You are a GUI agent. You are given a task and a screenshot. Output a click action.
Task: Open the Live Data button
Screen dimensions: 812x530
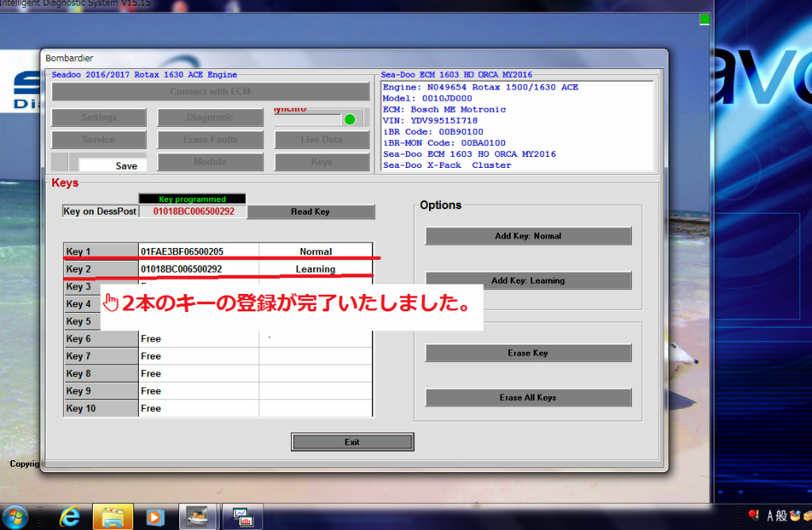tap(322, 139)
